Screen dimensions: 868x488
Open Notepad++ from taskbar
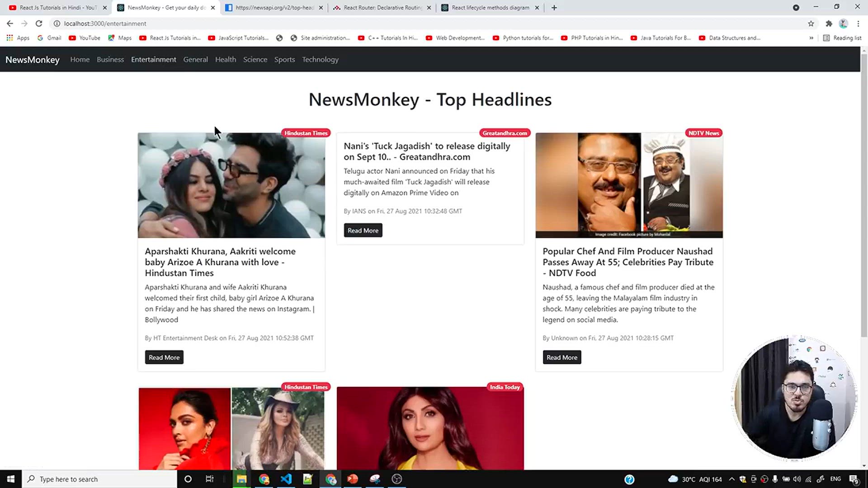tap(308, 479)
